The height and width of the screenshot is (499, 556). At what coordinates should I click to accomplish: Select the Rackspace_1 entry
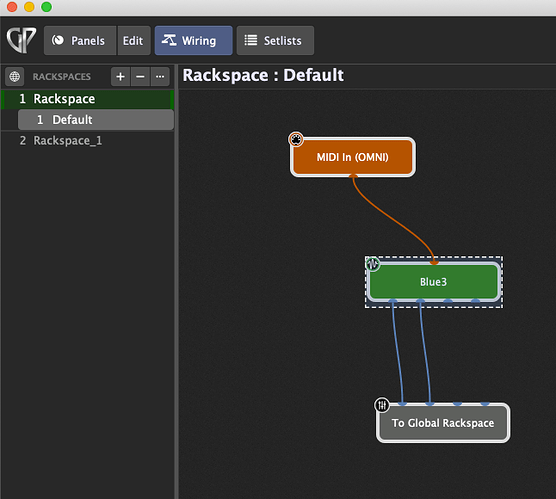pos(88,141)
